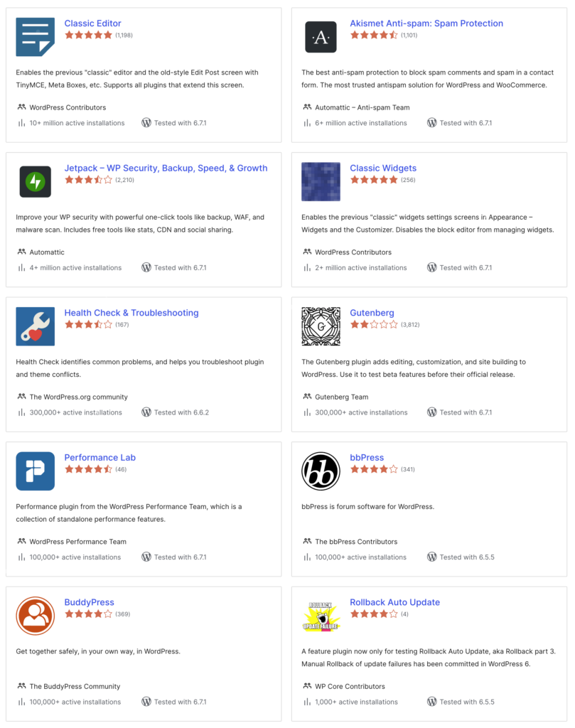
Task: Click the Performance Lab "P" icon
Action: click(x=35, y=471)
